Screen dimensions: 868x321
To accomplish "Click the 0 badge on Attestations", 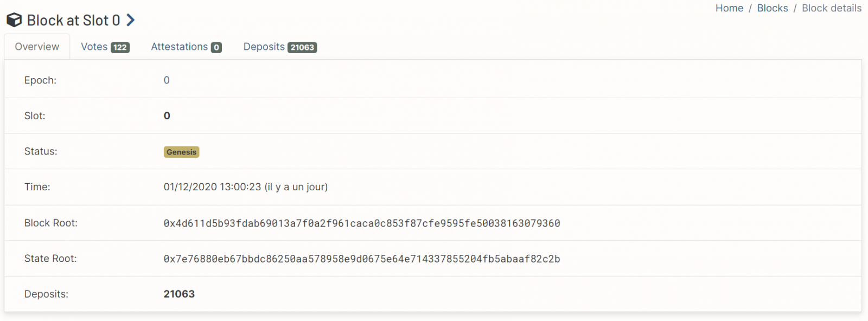I will pos(216,48).
